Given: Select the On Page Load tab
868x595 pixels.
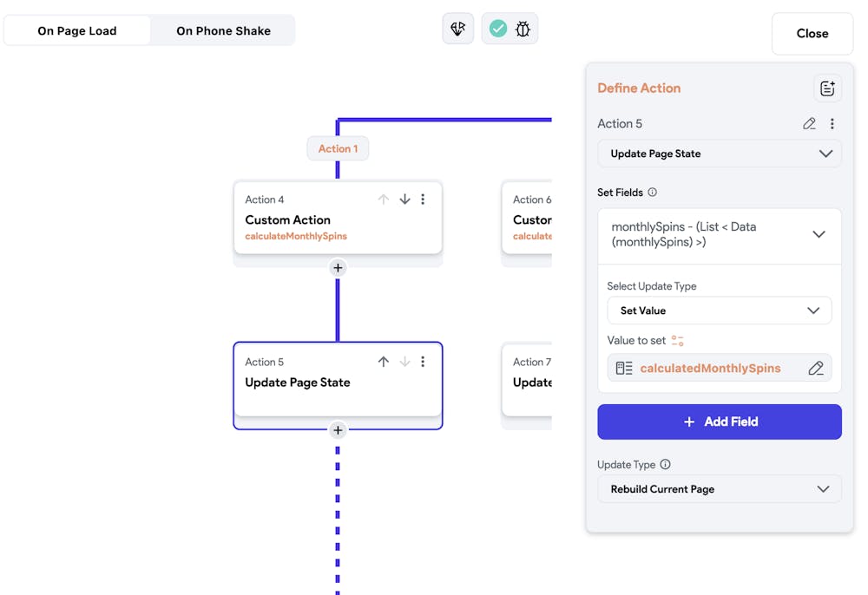Looking at the screenshot, I should 77,30.
